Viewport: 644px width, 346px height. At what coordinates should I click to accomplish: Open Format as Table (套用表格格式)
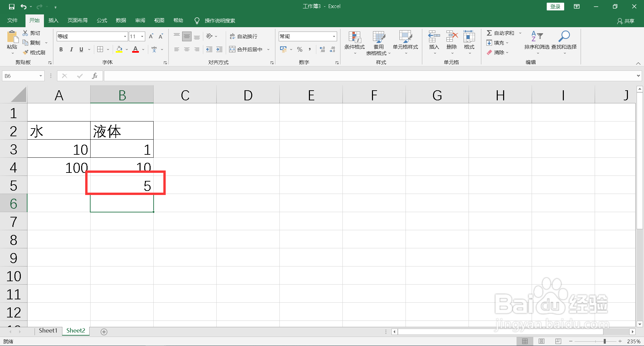(x=378, y=43)
